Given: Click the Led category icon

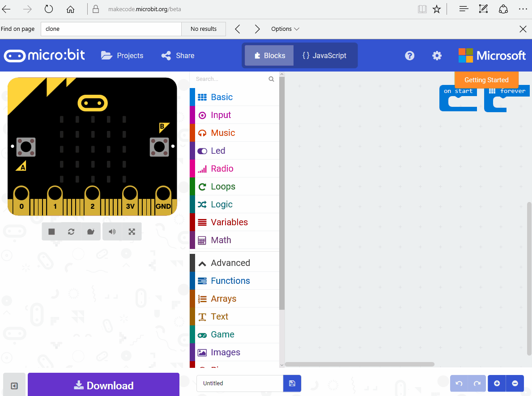Looking at the screenshot, I should click(202, 151).
